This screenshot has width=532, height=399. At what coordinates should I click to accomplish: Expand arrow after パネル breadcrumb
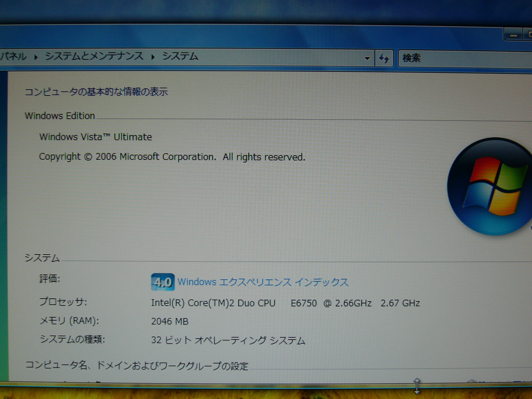pos(36,57)
